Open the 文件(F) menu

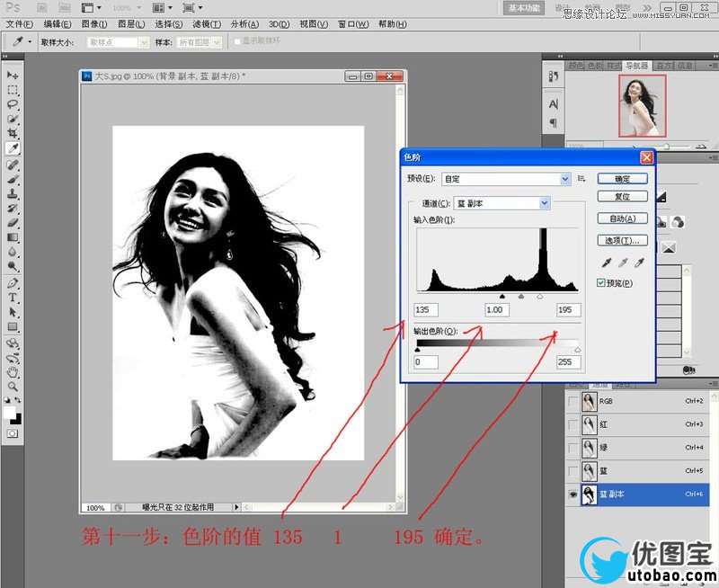(x=19, y=24)
